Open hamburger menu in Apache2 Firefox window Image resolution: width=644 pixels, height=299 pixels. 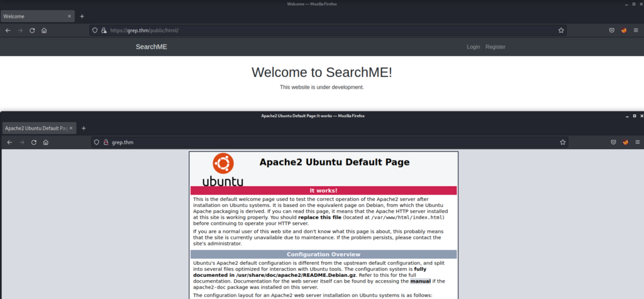point(638,142)
